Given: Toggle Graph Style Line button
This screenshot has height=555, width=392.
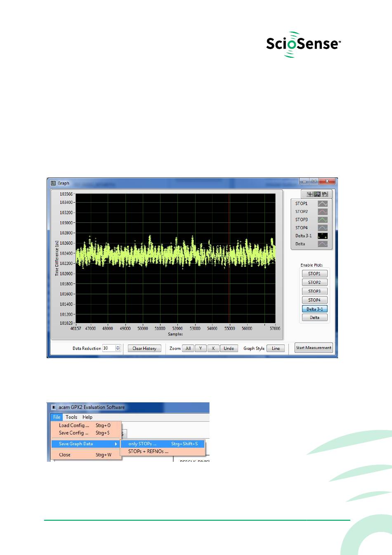Looking at the screenshot, I should [x=276, y=348].
